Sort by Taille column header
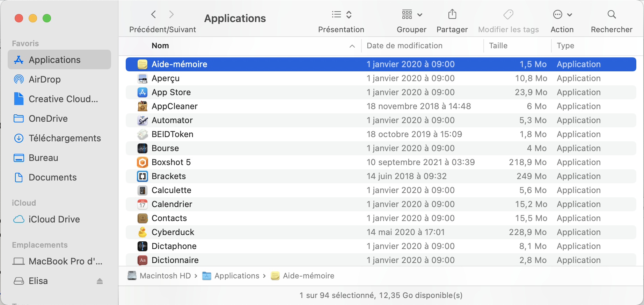Viewport: 644px width, 305px height. point(498,46)
